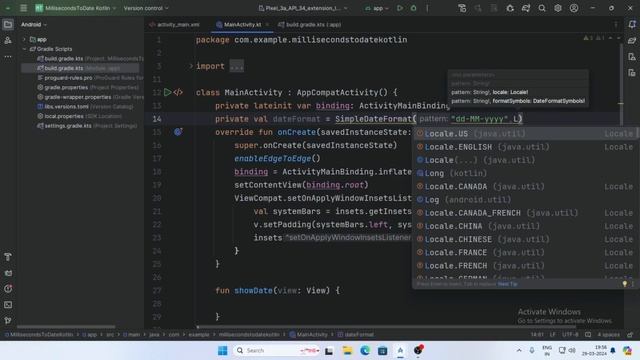Viewport: 640px width, 360px height.
Task: Collapse the Gradle Scripts tree node
Action: tap(24, 49)
